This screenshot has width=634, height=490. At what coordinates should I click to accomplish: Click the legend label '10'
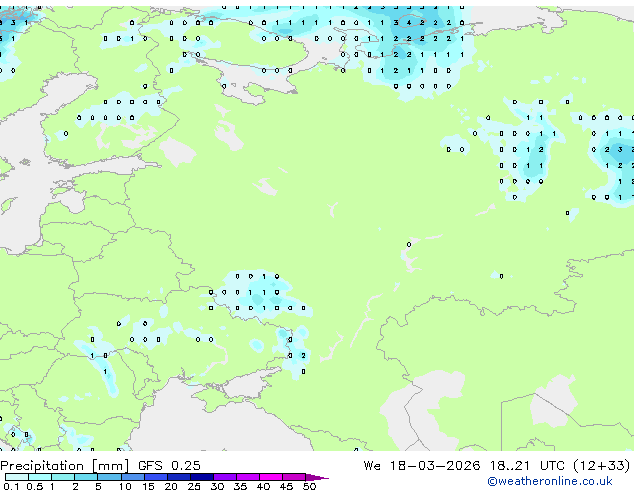pos(125,486)
